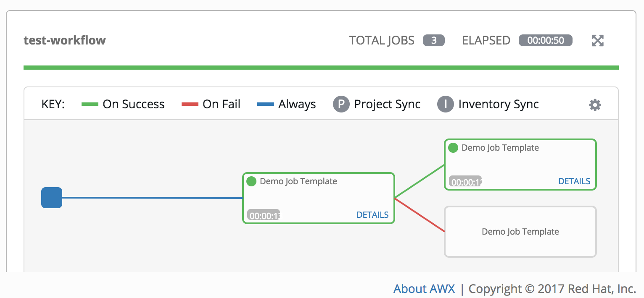Click the blue Always legend line

pos(266,104)
